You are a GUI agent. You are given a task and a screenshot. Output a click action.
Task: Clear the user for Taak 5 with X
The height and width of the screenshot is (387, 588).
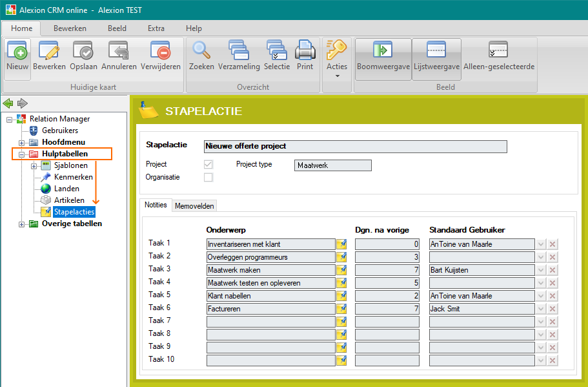(x=553, y=296)
